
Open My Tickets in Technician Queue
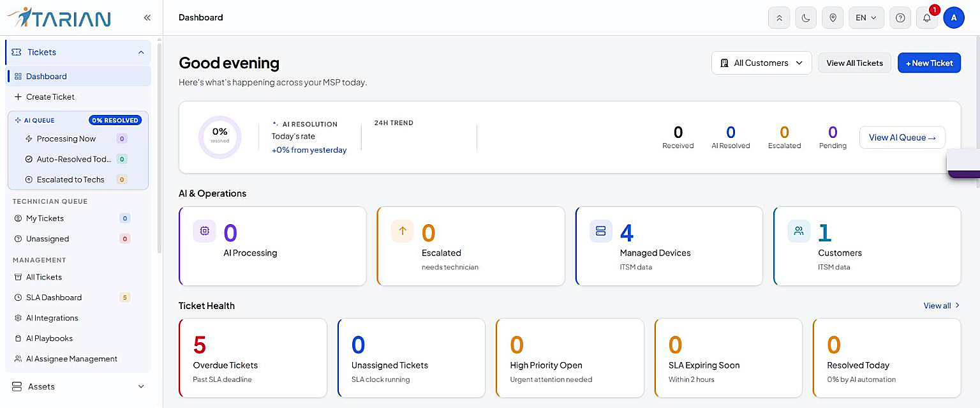(79, 218)
